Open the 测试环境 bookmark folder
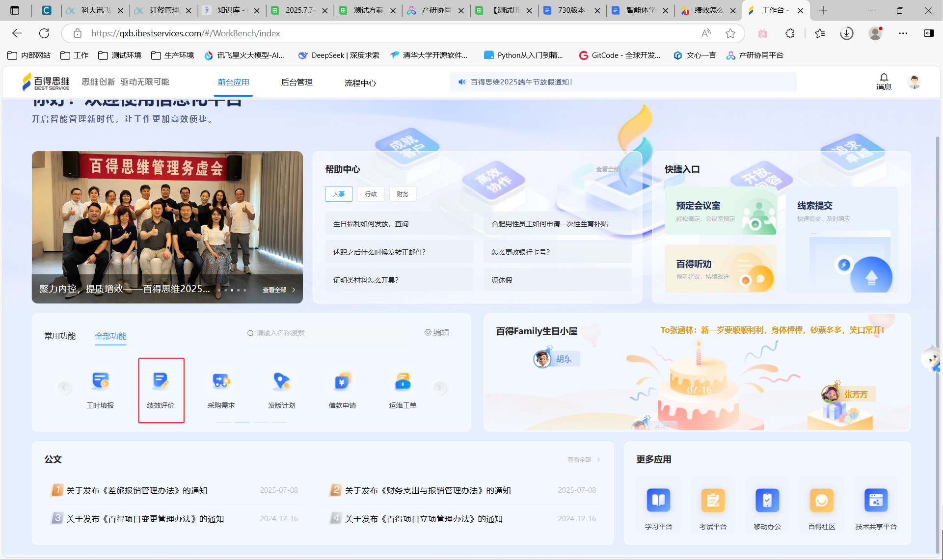This screenshot has width=943, height=560. [120, 55]
